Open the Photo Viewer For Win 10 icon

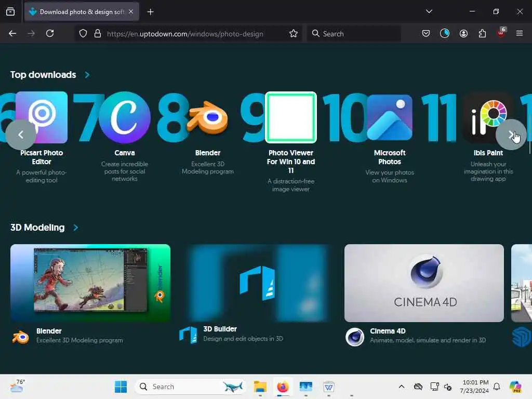tap(291, 117)
